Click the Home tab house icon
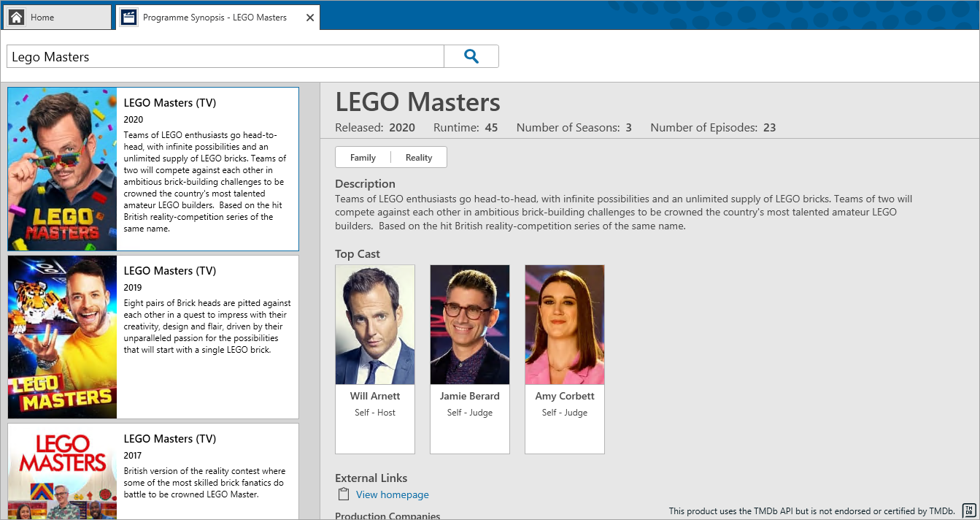Viewport: 980px width, 520px height. (x=17, y=18)
